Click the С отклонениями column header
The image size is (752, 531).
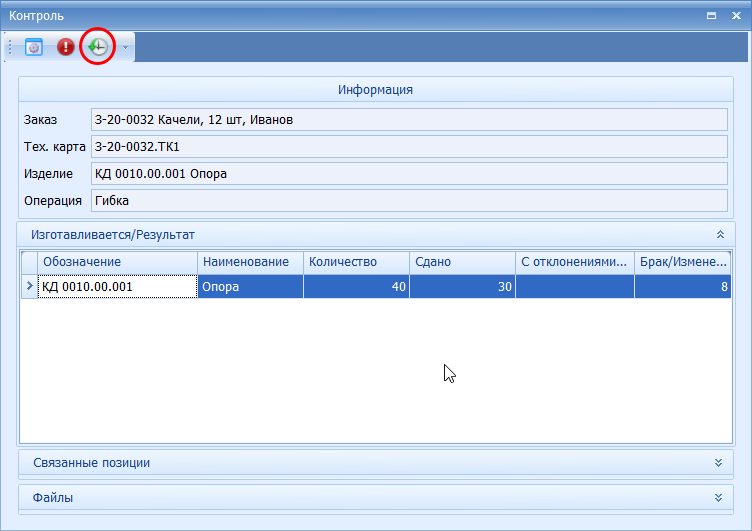573,262
